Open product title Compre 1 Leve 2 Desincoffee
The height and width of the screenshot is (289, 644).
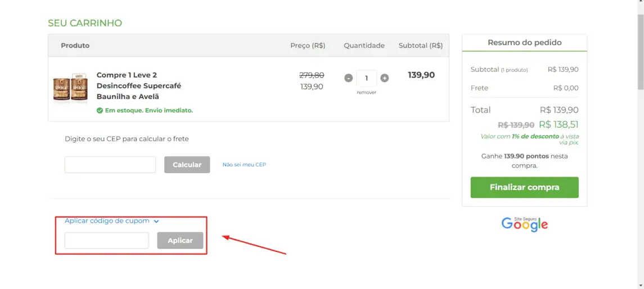click(x=139, y=86)
